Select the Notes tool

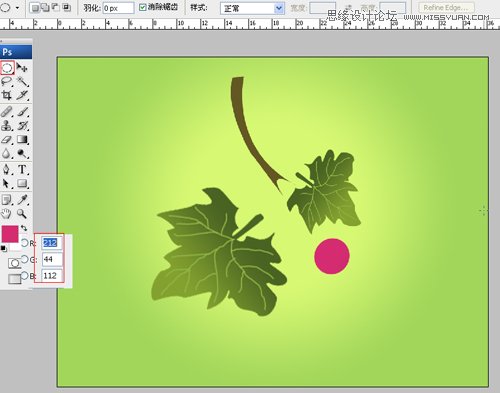7,200
